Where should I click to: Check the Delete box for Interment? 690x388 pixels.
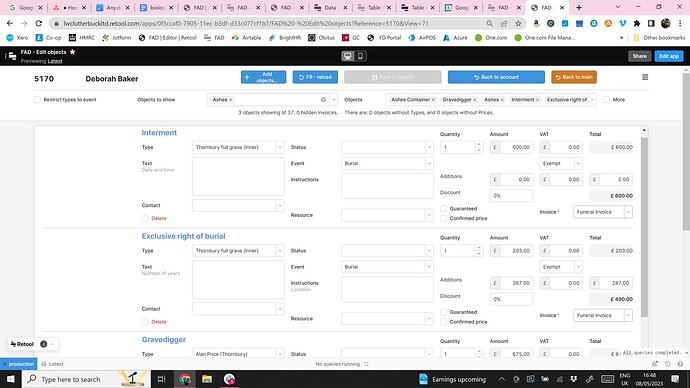pos(145,218)
